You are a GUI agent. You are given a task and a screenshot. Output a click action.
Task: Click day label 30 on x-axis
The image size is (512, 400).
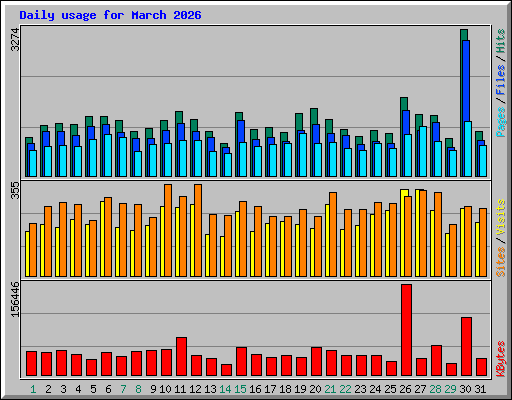465,389
